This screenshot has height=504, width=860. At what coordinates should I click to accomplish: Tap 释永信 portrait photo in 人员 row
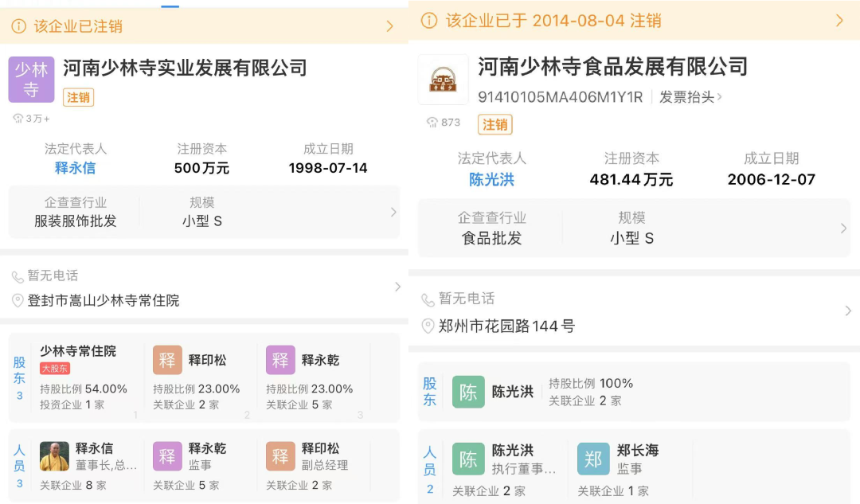(x=54, y=456)
